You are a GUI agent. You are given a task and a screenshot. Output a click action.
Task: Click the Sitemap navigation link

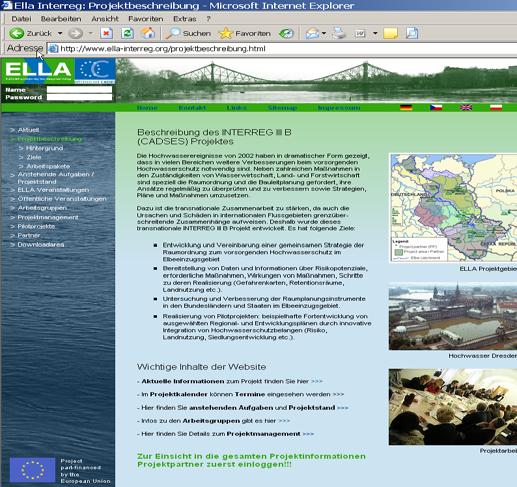pos(282,108)
